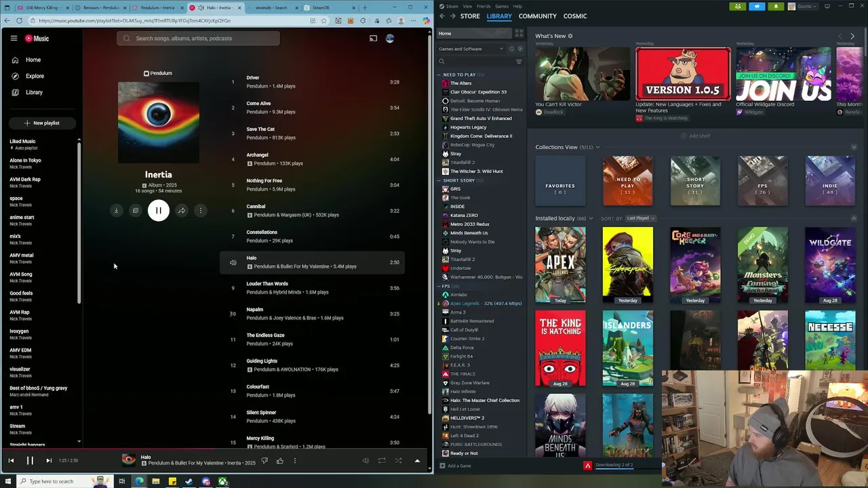Click the Inertia album cover art
The image size is (868, 488).
tap(159, 123)
